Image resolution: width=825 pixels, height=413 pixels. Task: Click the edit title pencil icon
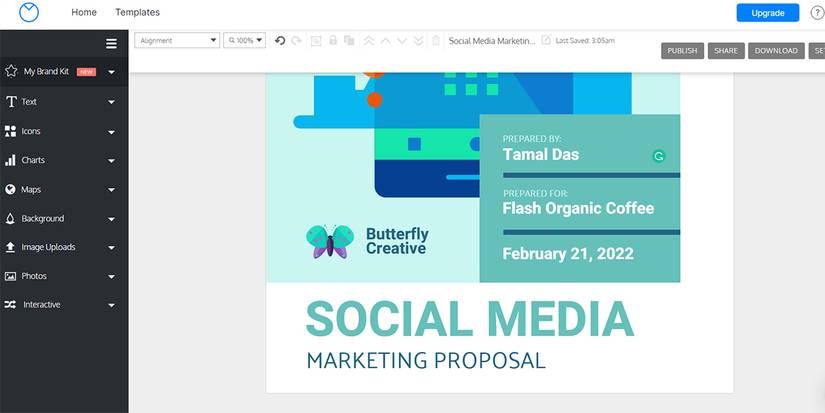(546, 40)
